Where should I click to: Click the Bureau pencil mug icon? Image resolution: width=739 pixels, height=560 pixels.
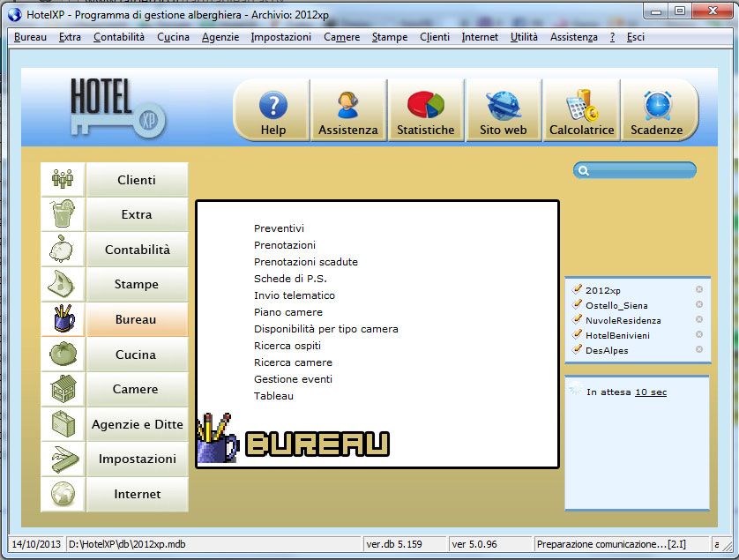pyautogui.click(x=63, y=318)
